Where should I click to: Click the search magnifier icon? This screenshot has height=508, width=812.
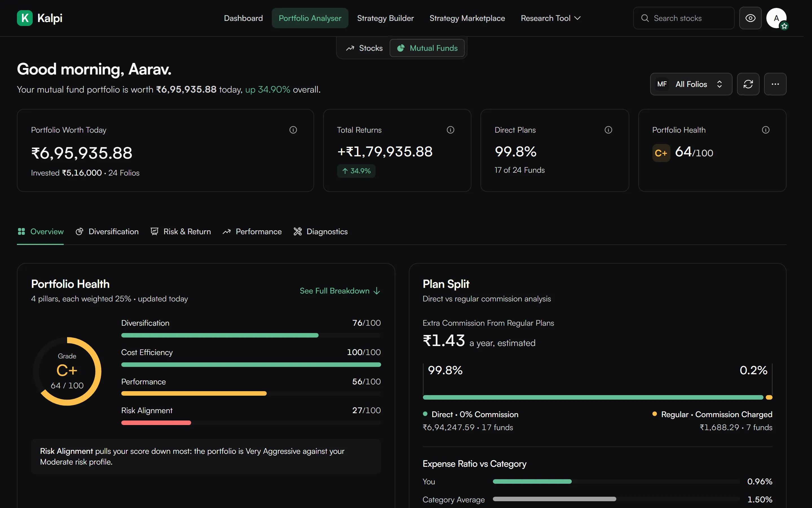pyautogui.click(x=645, y=18)
